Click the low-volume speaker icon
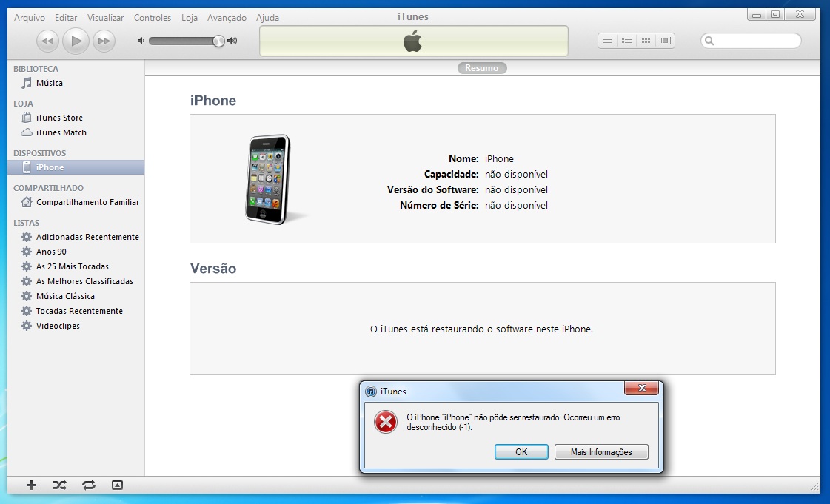830x504 pixels. point(141,41)
